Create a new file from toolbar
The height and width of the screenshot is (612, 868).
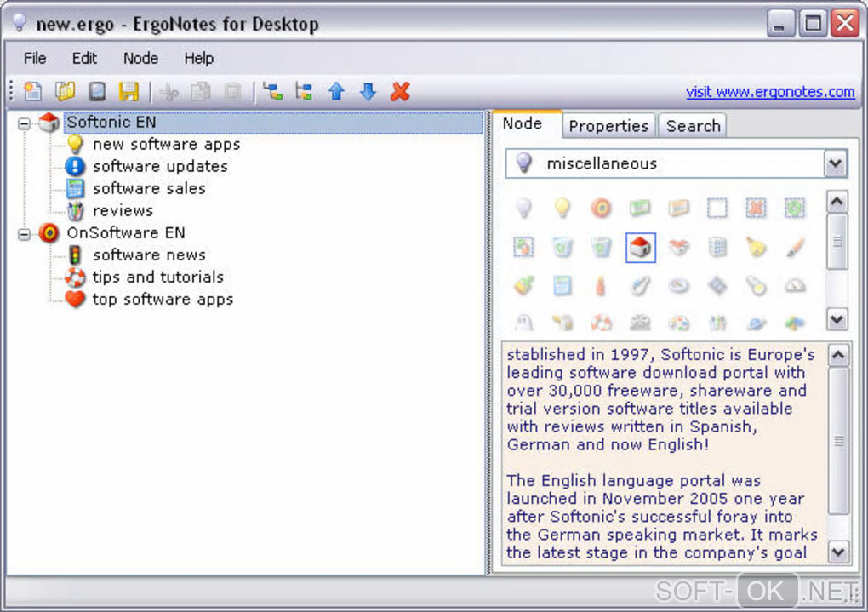(32, 91)
